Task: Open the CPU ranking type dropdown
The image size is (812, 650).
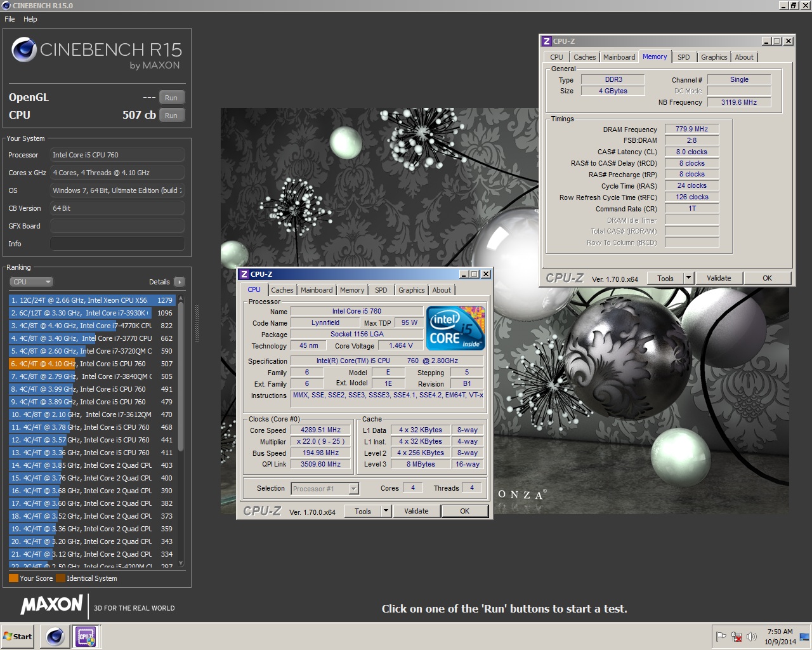Action: tap(31, 282)
